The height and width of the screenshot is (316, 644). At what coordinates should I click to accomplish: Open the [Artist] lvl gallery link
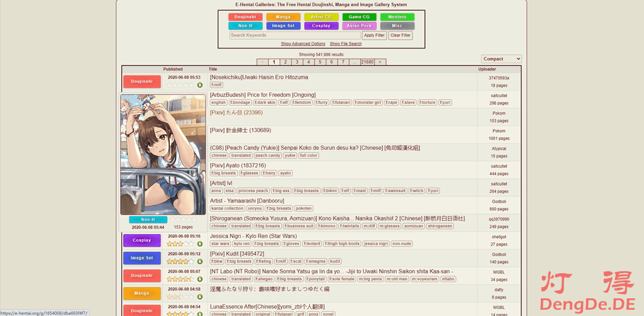[221, 183]
